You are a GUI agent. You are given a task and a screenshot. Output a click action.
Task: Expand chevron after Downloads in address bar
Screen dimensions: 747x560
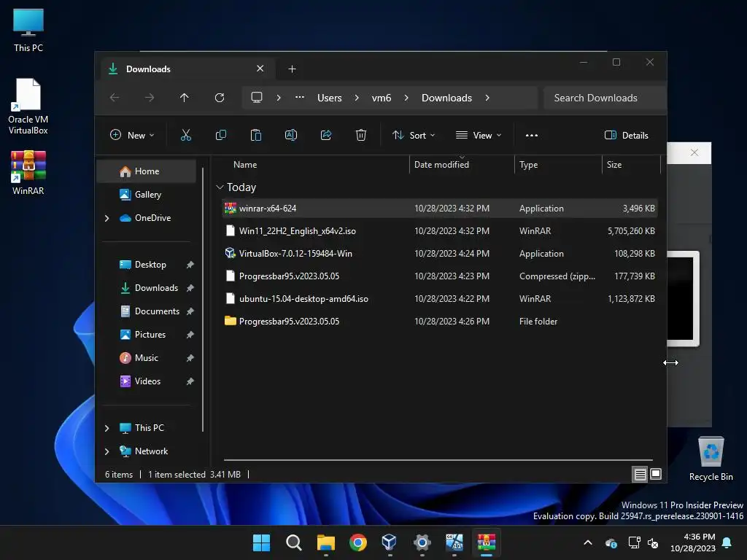point(487,98)
